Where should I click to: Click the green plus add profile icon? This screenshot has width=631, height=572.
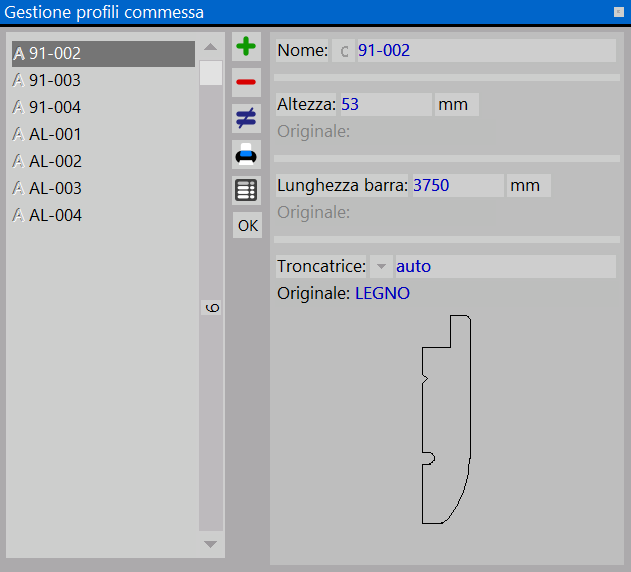pos(246,47)
